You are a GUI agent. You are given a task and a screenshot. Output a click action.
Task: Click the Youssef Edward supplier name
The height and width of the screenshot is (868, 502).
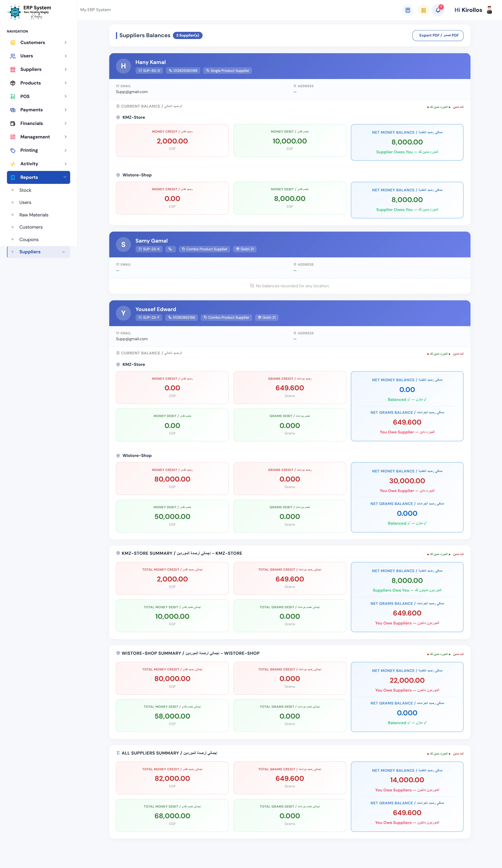[156, 309]
